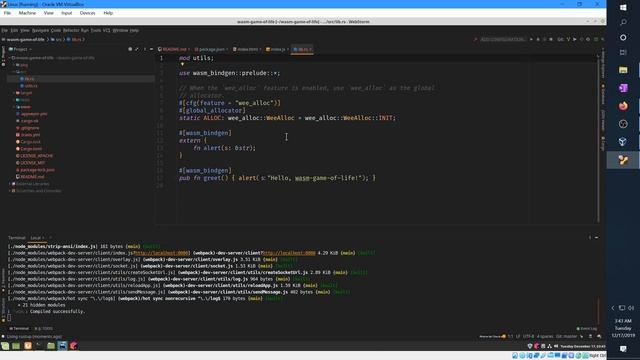The width and height of the screenshot is (640, 360).
Task: Open Add Configuration dropdown
Action: [x=503, y=40]
